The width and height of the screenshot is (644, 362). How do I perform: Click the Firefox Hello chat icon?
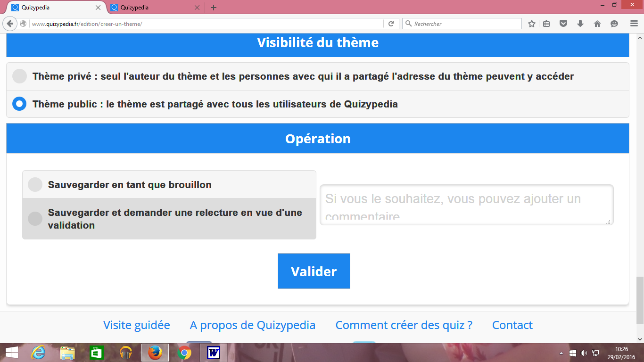pyautogui.click(x=614, y=24)
